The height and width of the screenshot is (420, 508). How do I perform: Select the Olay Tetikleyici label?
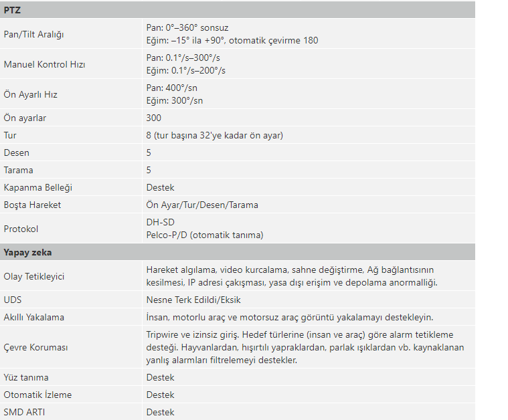[x=34, y=276]
